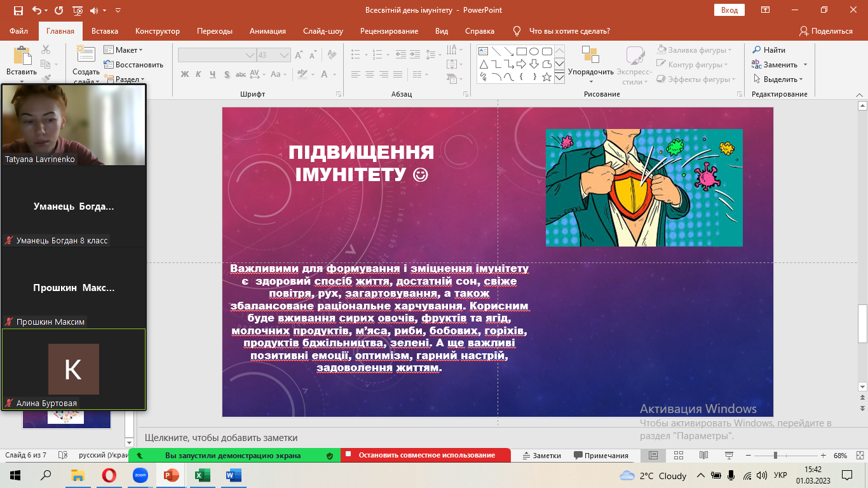Open the Заменить dropdown arrow

pos(805,65)
